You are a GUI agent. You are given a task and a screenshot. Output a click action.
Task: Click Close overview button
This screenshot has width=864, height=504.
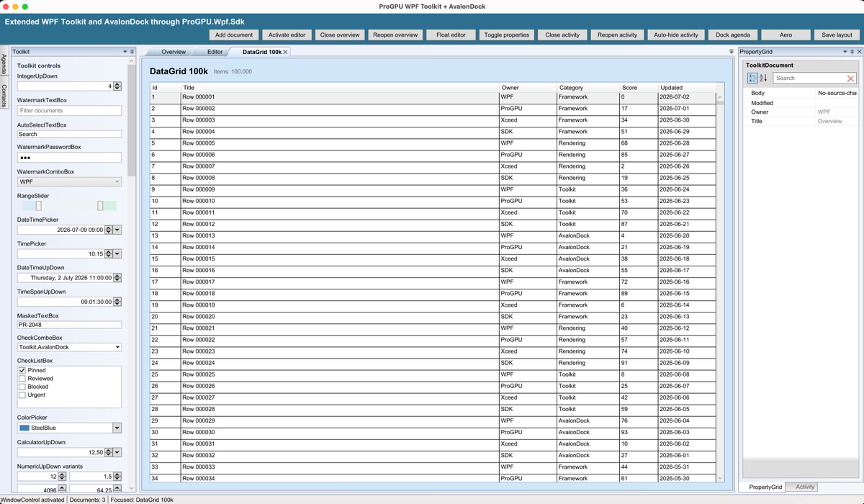click(x=340, y=35)
